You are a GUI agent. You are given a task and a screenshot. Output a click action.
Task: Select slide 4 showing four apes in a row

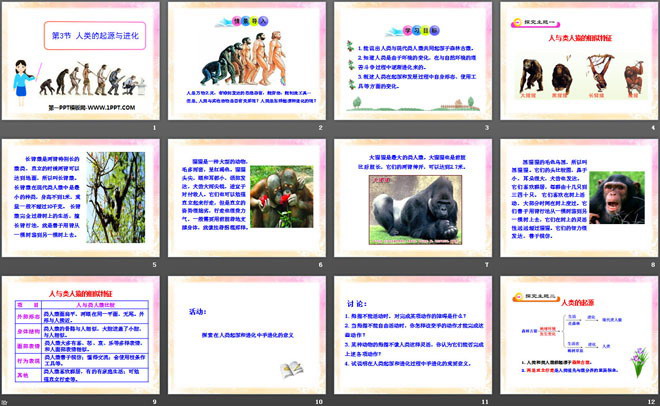[x=579, y=61]
